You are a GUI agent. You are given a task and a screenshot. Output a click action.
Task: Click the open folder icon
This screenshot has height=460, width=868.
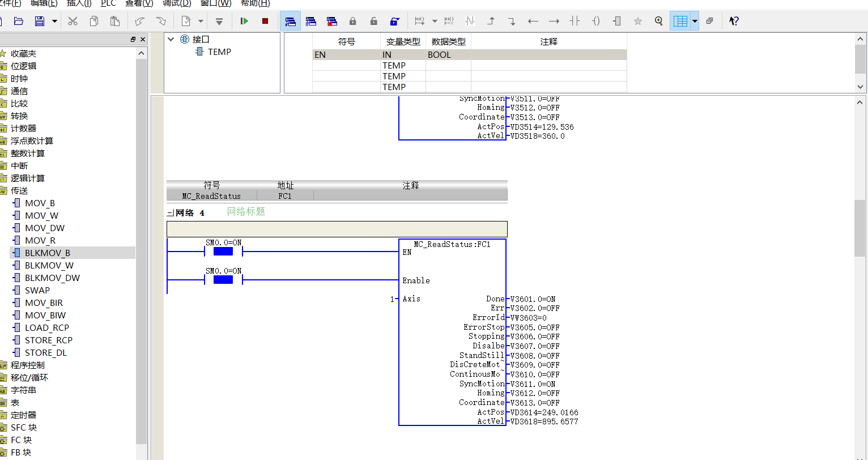click(19, 21)
